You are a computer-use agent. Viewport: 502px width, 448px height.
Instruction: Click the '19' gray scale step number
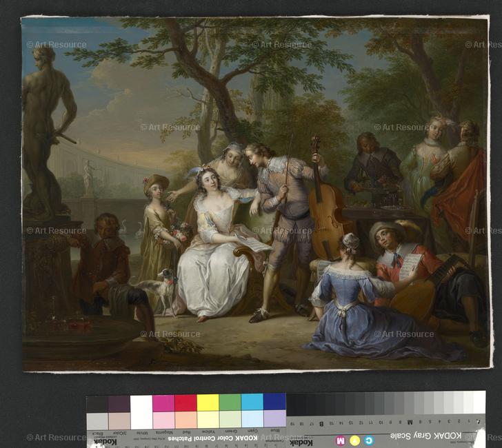point(292,424)
